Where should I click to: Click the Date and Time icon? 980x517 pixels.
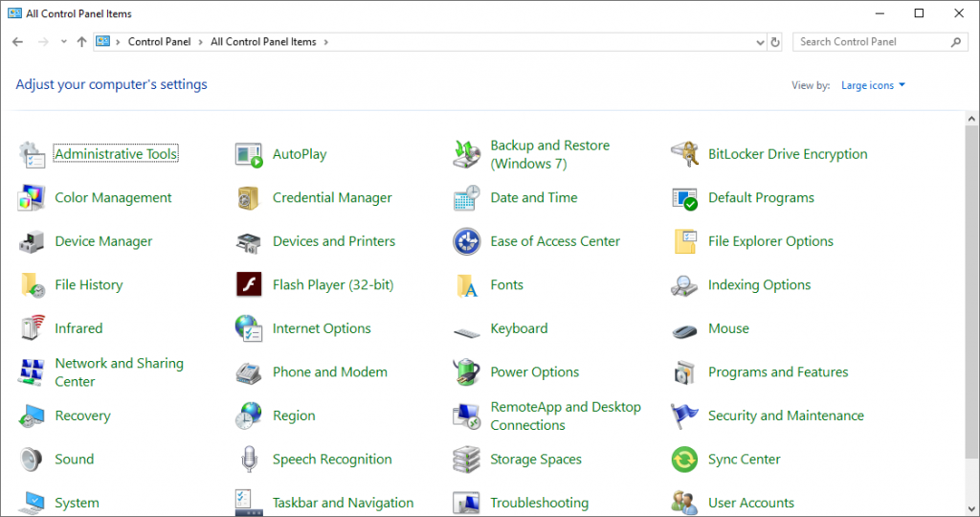click(x=466, y=198)
